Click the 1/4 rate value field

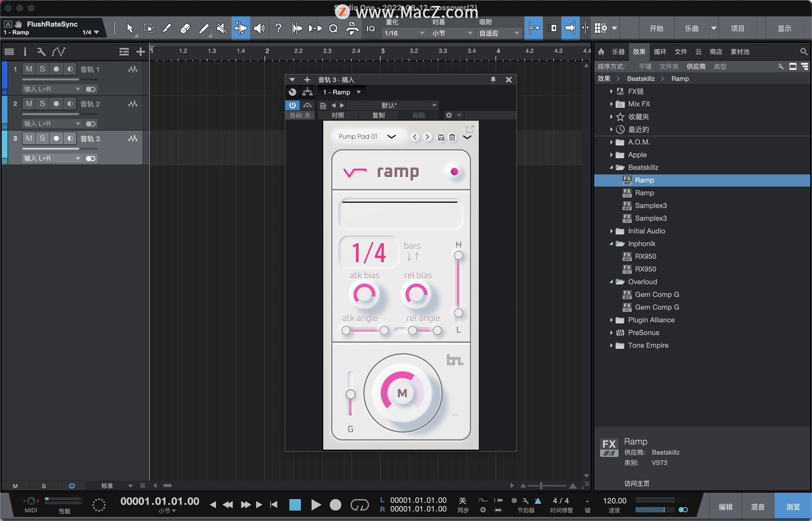pyautogui.click(x=369, y=252)
